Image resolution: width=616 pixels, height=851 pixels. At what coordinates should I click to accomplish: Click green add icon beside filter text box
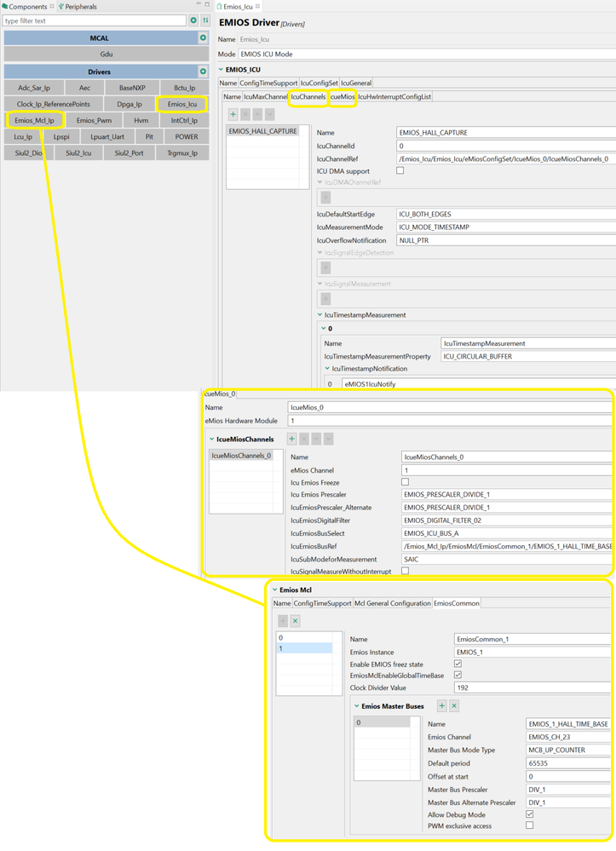click(193, 20)
